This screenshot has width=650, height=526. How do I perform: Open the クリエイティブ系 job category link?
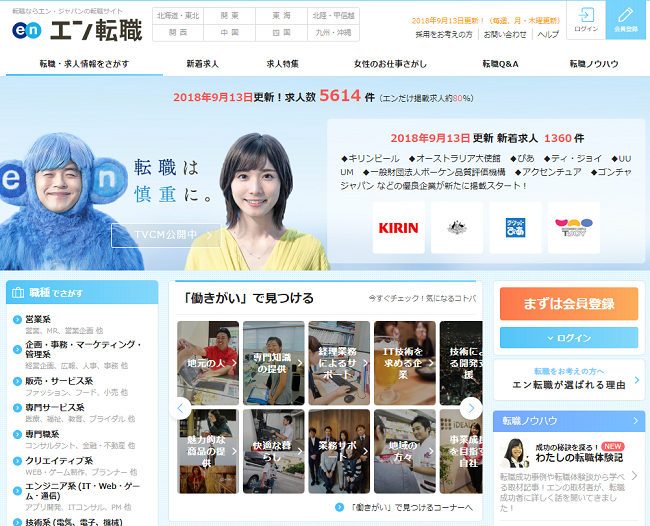[59, 461]
